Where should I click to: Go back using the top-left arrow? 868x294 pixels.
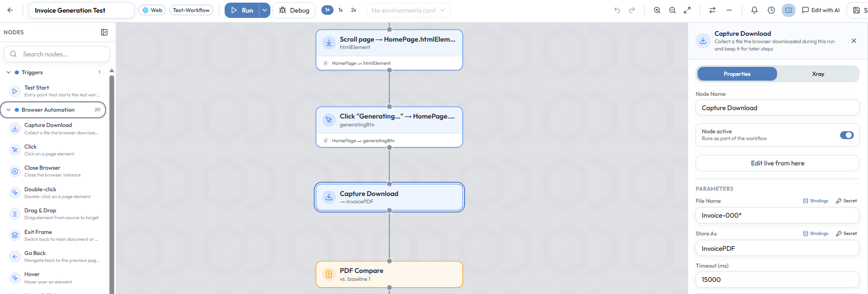11,10
